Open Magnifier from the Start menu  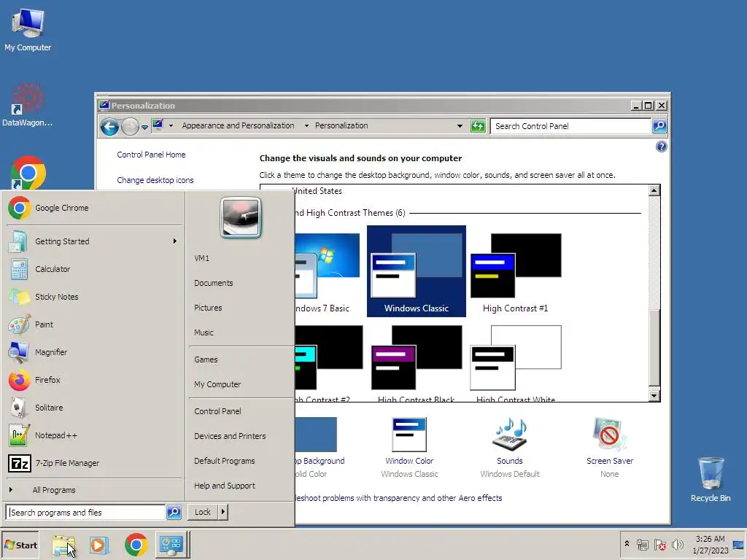tap(94, 352)
